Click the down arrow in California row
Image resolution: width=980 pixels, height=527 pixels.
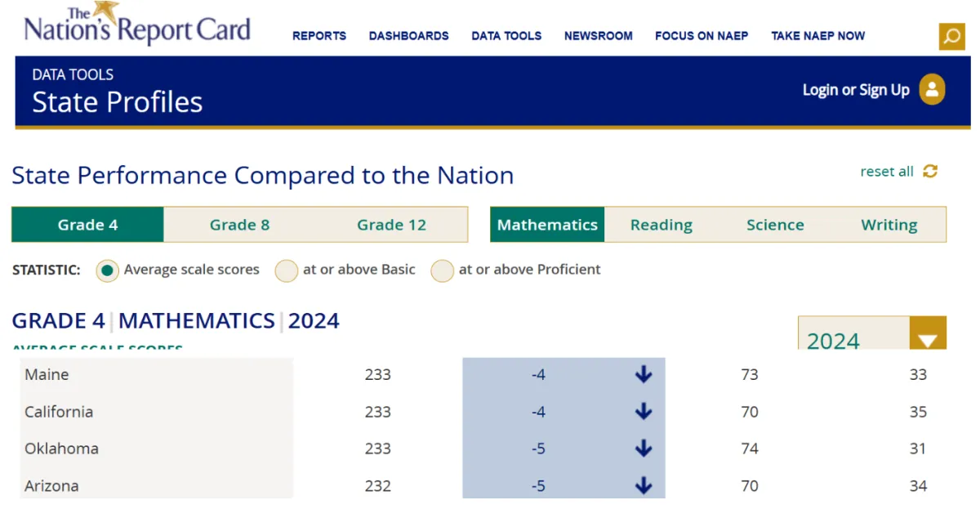644,412
